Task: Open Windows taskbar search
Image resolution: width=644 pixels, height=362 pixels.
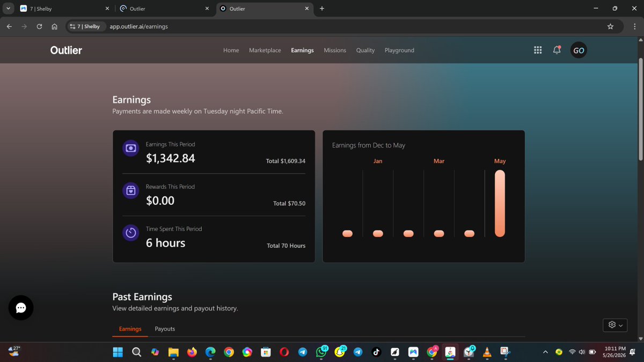Action: point(136,352)
